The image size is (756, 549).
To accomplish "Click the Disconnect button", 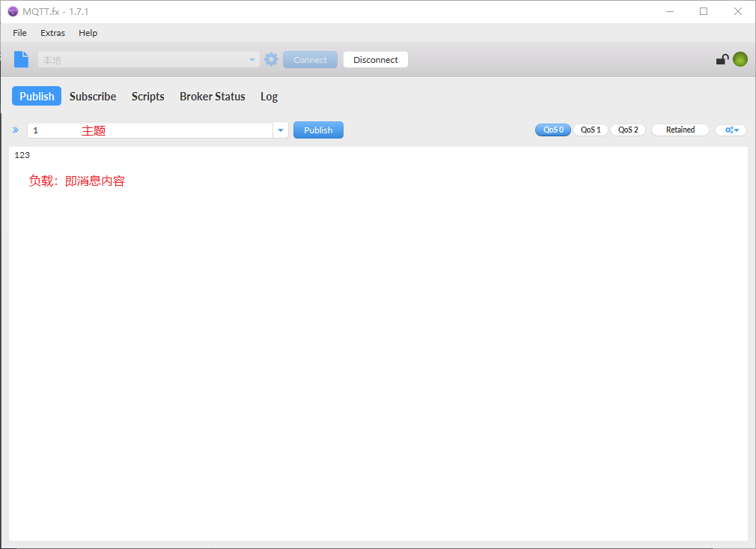I will pyautogui.click(x=376, y=60).
